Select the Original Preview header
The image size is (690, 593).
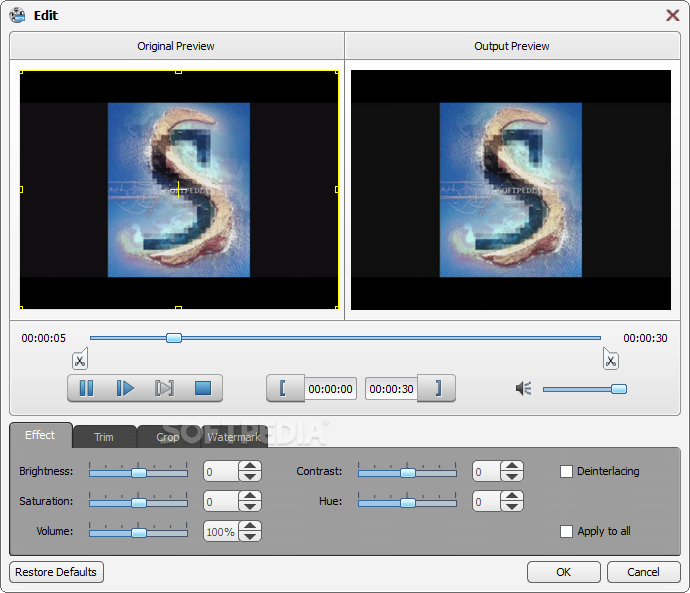point(176,46)
